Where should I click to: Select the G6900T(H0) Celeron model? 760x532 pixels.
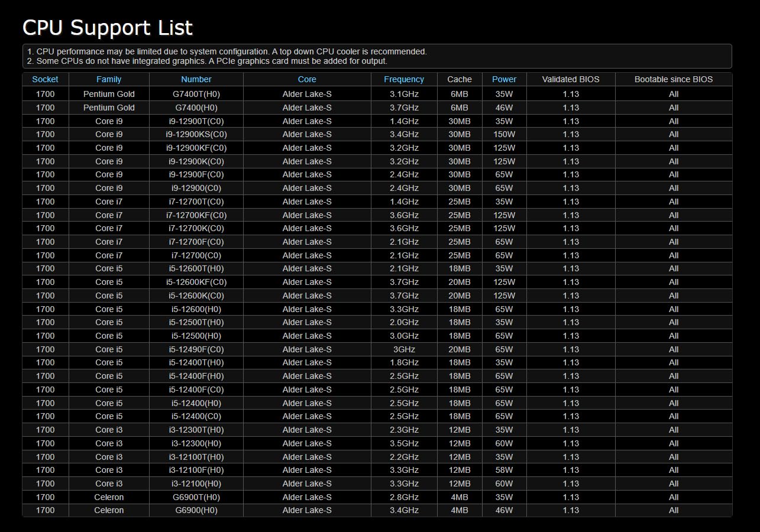[196, 497]
